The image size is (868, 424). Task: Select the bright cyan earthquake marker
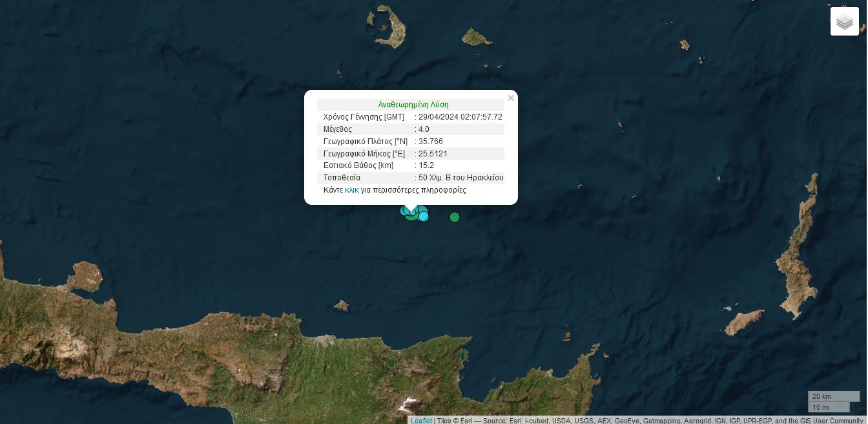tap(424, 217)
